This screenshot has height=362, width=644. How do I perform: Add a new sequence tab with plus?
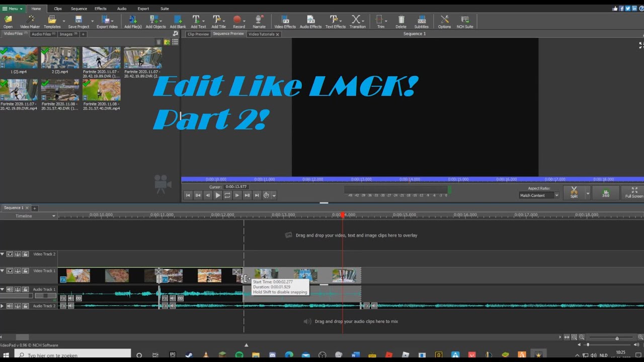pos(35,208)
